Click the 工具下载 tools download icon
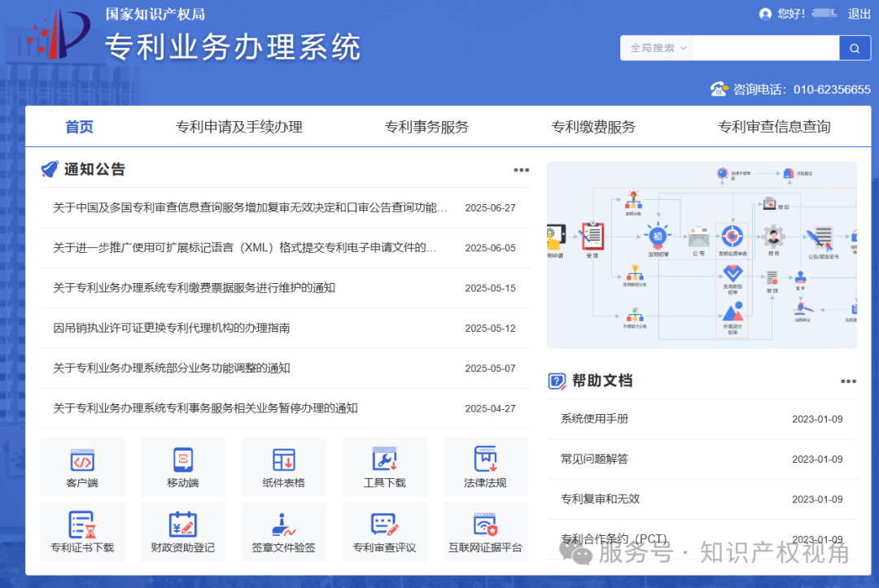 coord(385,466)
